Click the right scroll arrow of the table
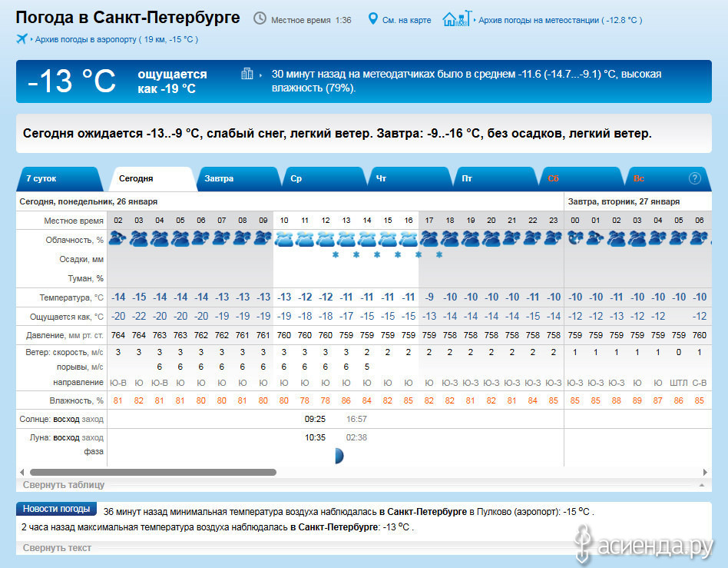Viewport: 728px width, 568px height. pos(705,472)
